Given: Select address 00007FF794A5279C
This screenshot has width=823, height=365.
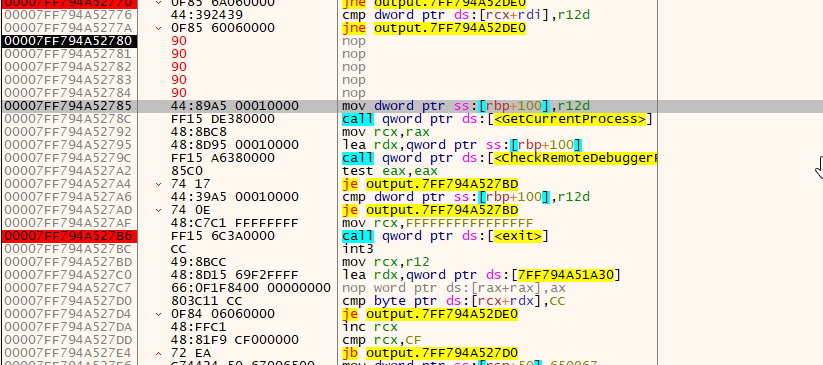Looking at the screenshot, I should point(68,158).
